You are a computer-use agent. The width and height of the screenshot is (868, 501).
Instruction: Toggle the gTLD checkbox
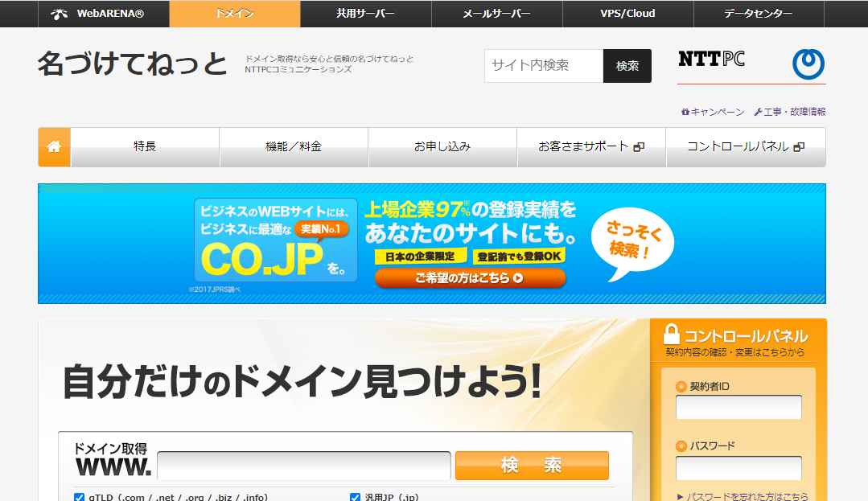point(79,498)
